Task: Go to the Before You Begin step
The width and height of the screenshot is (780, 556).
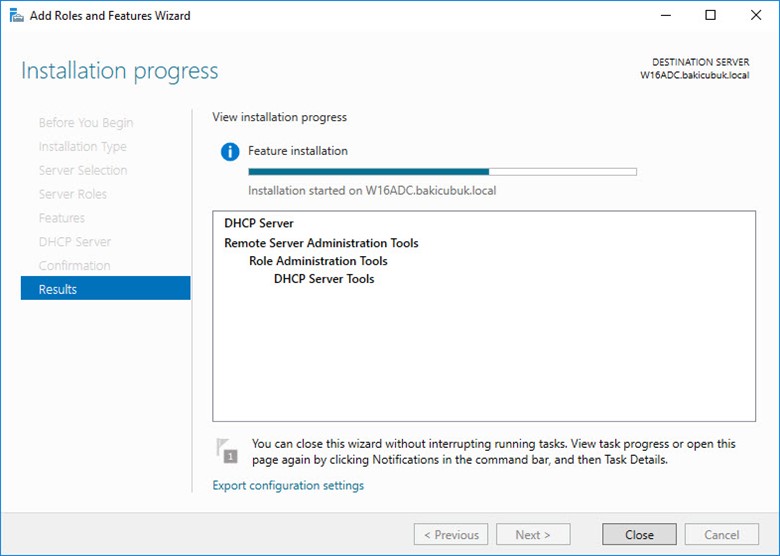Action: pyautogui.click(x=85, y=123)
